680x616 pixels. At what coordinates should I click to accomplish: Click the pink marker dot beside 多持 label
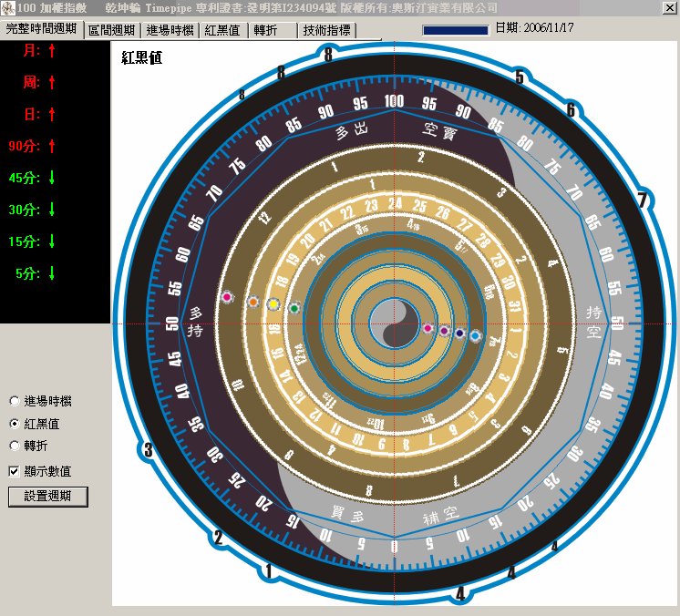(x=227, y=297)
